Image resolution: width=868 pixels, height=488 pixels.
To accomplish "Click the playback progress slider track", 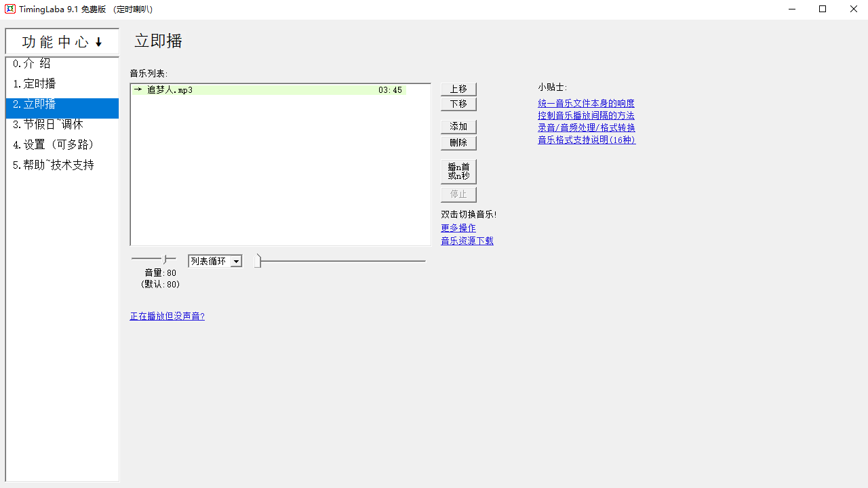I will tap(339, 260).
